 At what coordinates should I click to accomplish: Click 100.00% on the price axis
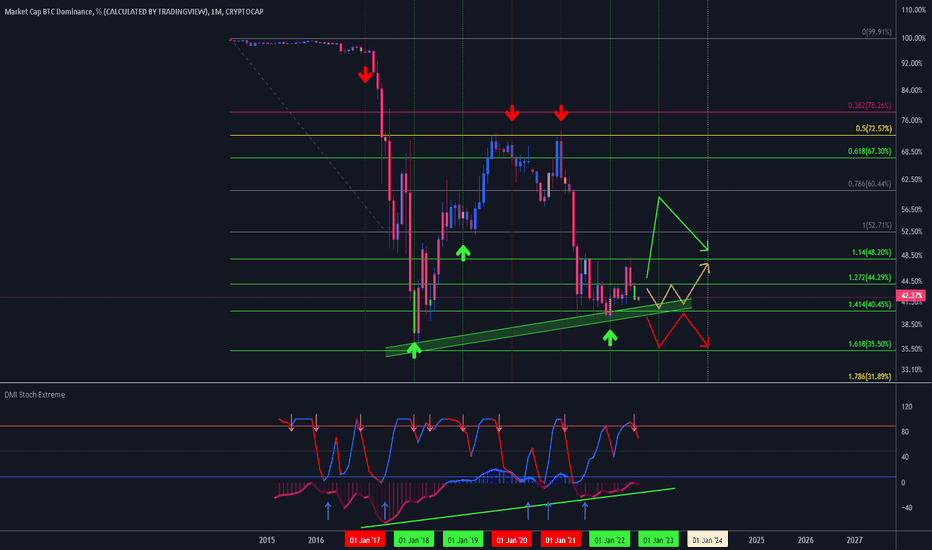point(913,38)
